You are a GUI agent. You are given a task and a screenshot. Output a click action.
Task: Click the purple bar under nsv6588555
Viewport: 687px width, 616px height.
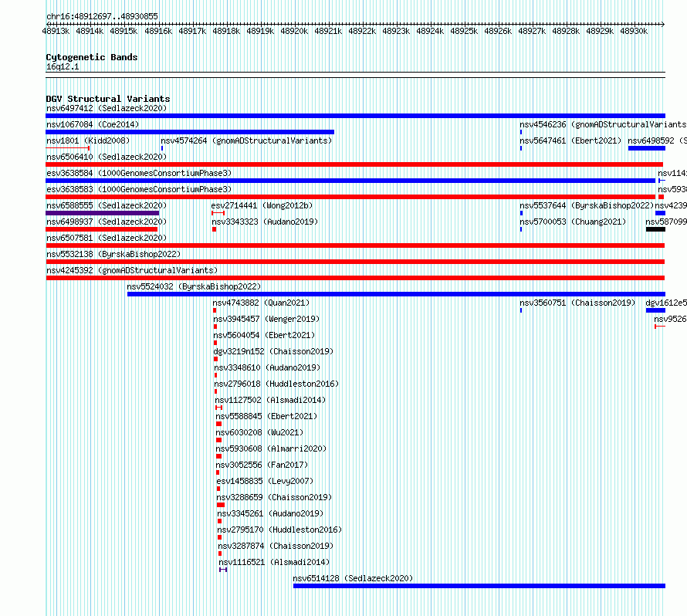[x=103, y=213]
